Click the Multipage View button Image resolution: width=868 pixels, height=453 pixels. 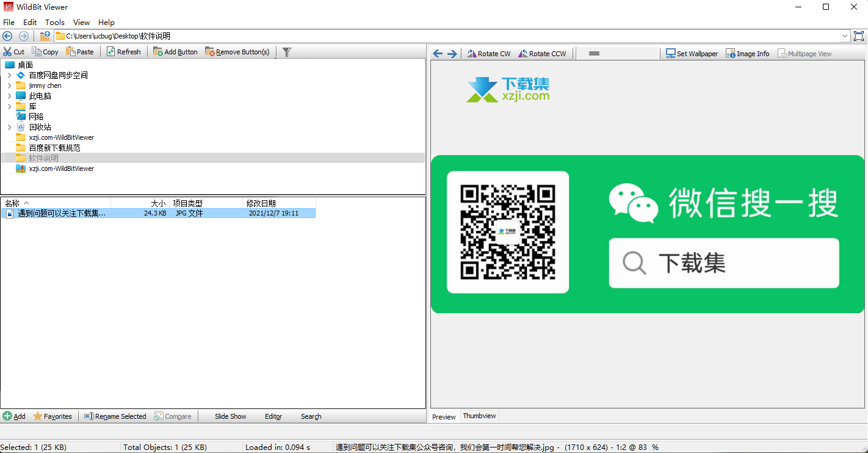coord(805,54)
